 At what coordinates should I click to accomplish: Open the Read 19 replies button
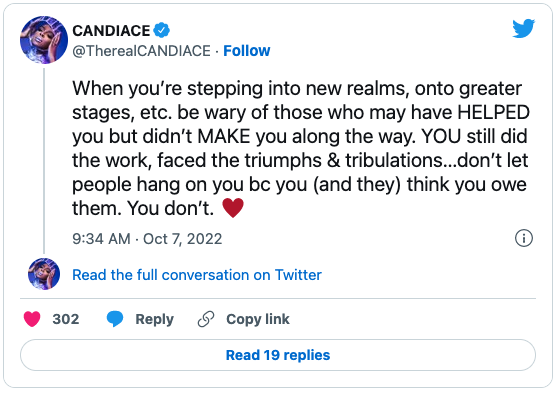278,355
